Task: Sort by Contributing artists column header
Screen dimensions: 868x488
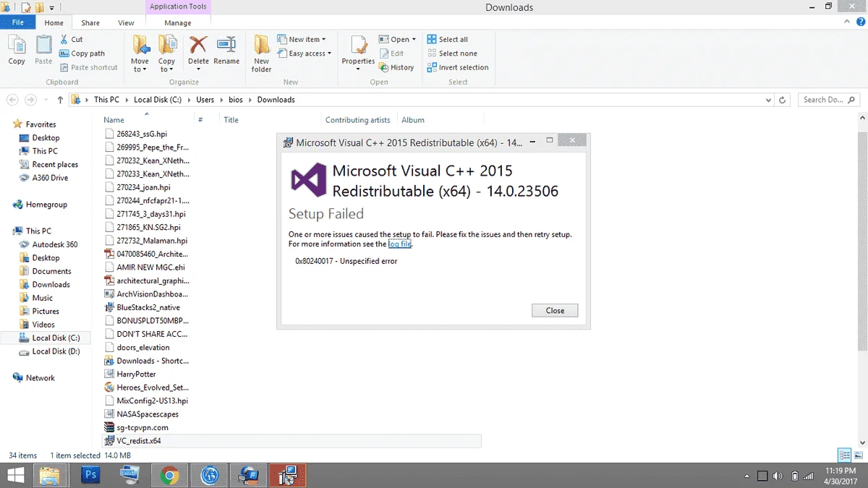Action: tap(357, 120)
